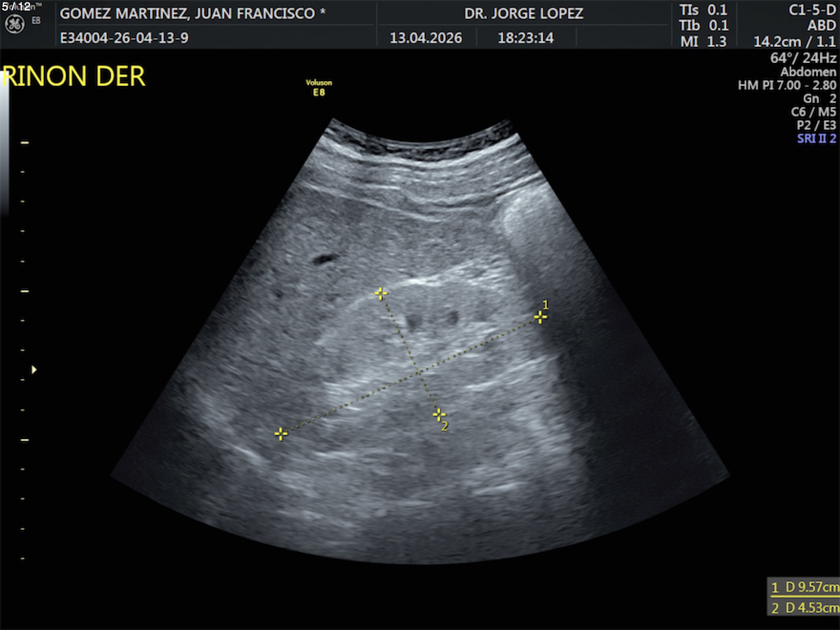Click the 14.2cm depth setting

(777, 42)
